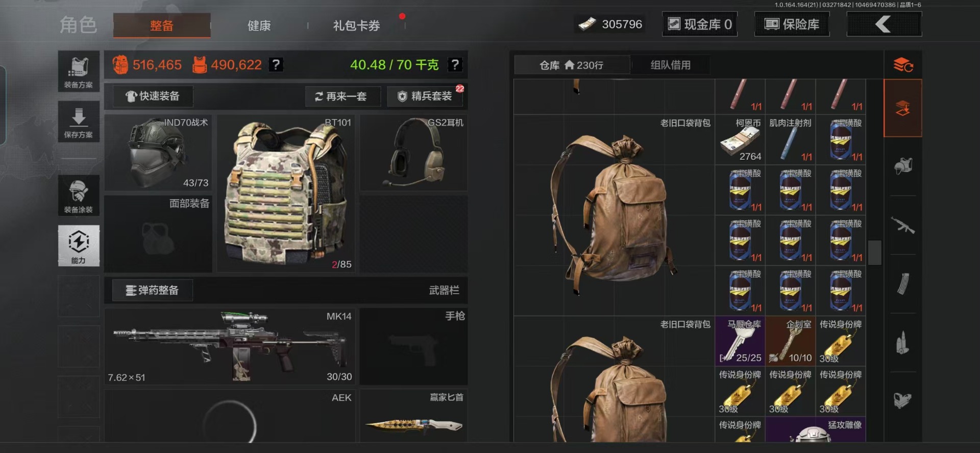Image resolution: width=980 pixels, height=453 pixels.
Task: Open the 现金库 0 button
Action: point(700,24)
